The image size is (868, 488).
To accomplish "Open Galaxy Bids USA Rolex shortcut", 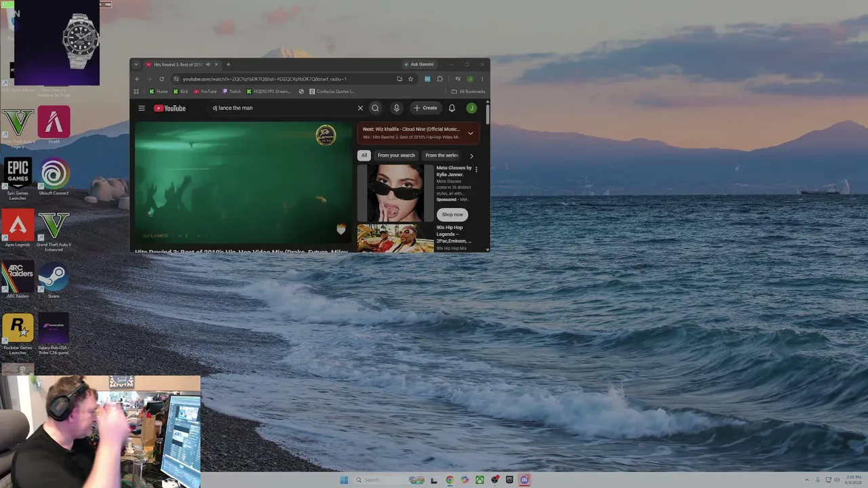I will [x=54, y=333].
